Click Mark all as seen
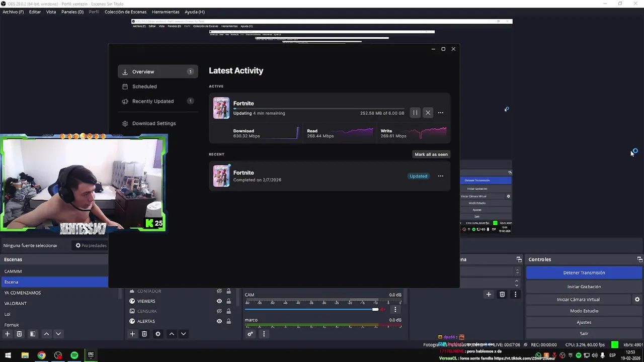The height and width of the screenshot is (362, 644). [431, 154]
